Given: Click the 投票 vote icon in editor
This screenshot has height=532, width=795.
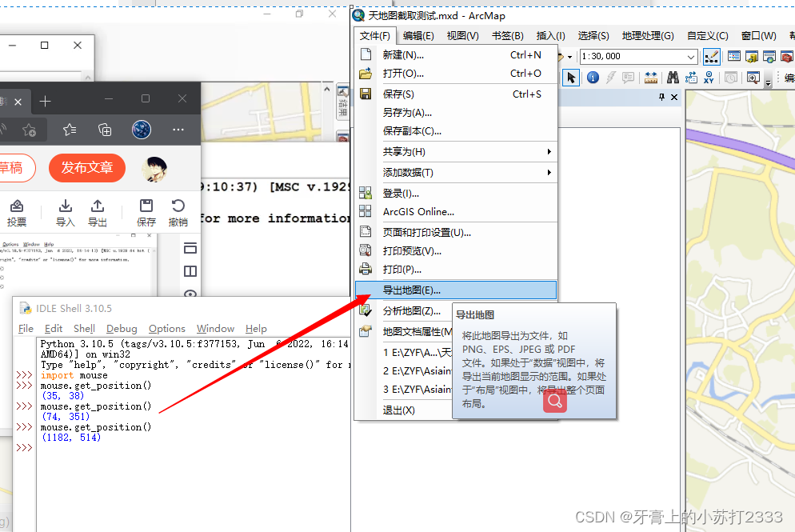Looking at the screenshot, I should 17,213.
